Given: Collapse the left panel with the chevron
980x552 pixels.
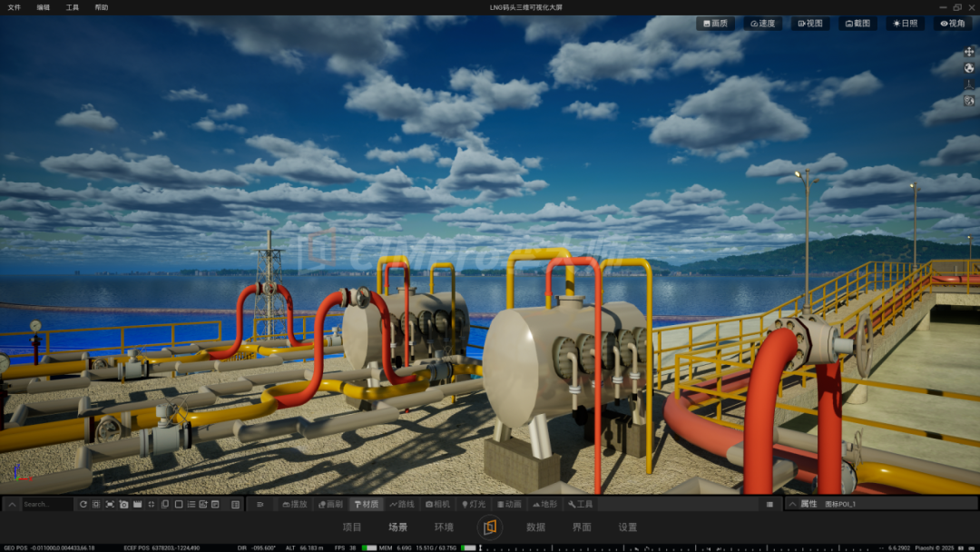Looking at the screenshot, I should pyautogui.click(x=12, y=504).
